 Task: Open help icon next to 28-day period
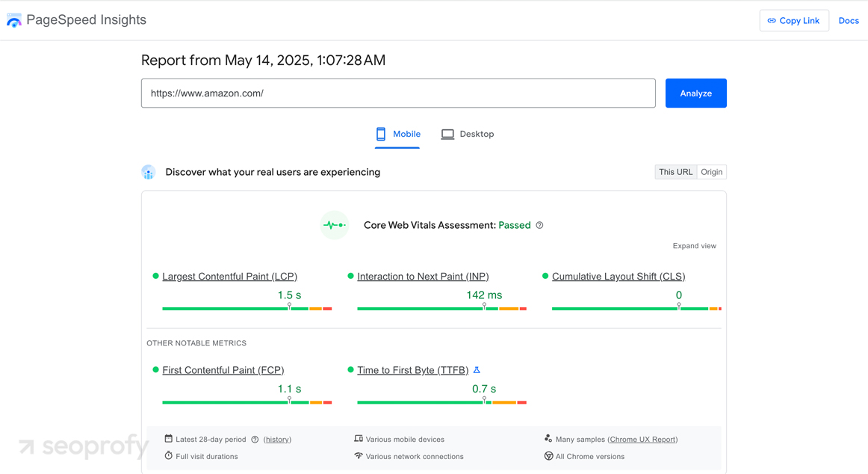point(255,440)
